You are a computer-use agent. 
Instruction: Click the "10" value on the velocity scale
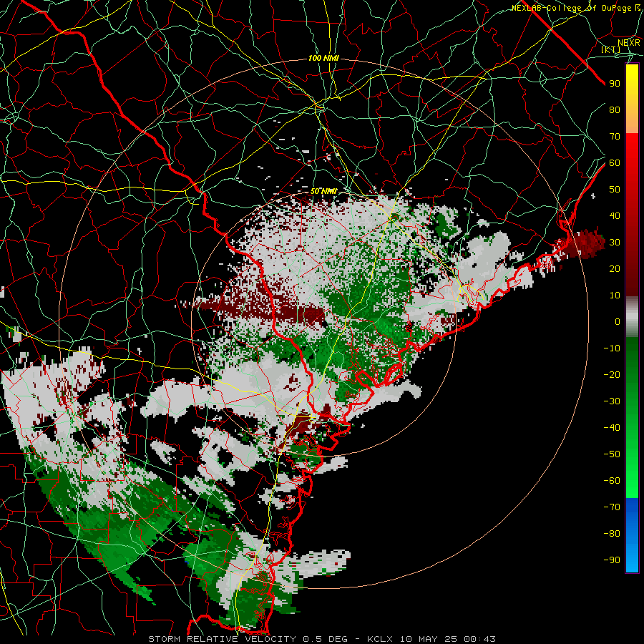pyautogui.click(x=615, y=296)
